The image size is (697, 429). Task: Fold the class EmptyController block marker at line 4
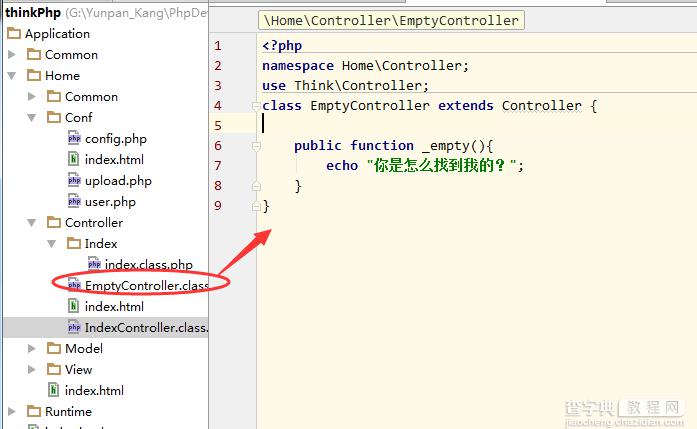256,106
